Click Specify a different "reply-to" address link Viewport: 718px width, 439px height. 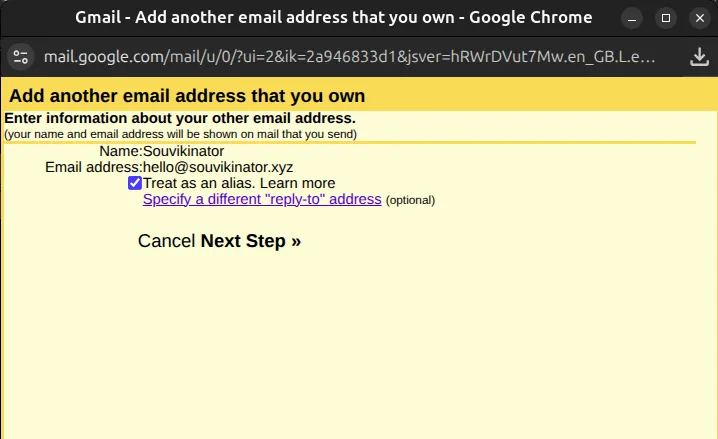(x=262, y=199)
